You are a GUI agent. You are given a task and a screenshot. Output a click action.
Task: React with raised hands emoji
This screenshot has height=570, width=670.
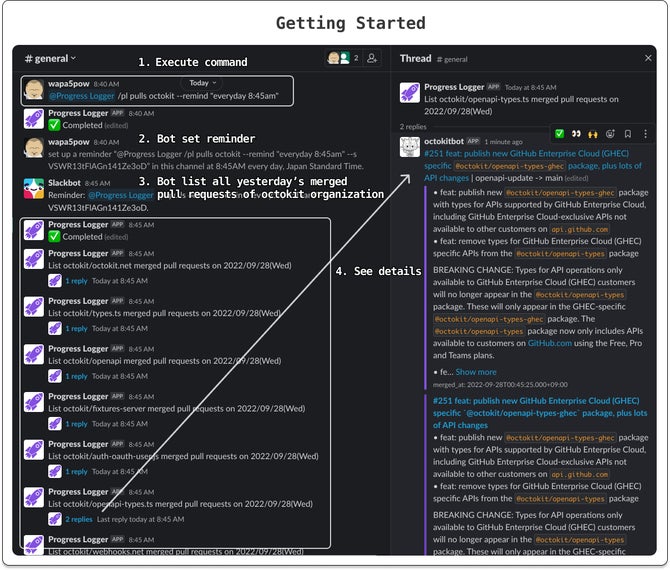593,134
